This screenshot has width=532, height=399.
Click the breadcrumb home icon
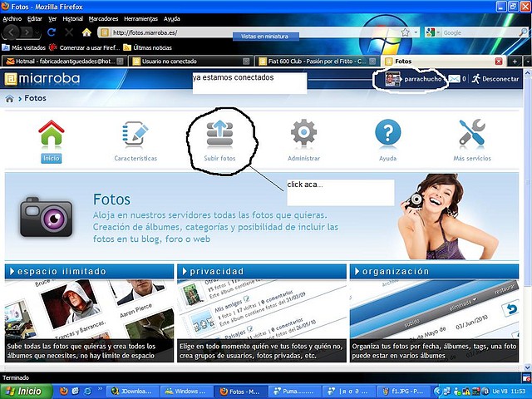point(9,98)
